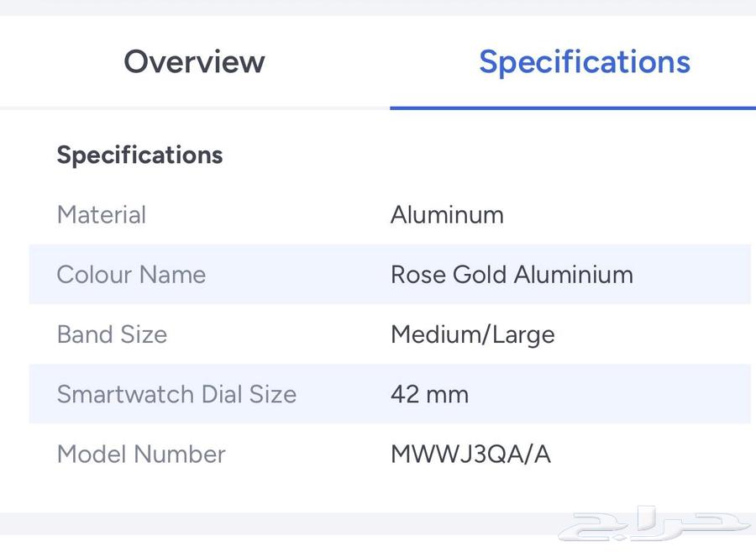This screenshot has height=552, width=756.
Task: Select the MWWJ3QA/A model number value
Action: (x=470, y=454)
